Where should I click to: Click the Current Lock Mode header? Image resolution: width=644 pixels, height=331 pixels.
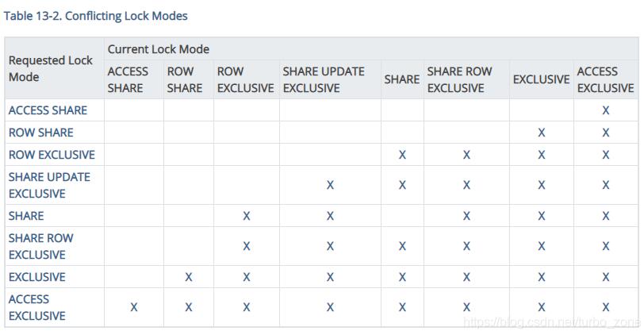coord(159,49)
